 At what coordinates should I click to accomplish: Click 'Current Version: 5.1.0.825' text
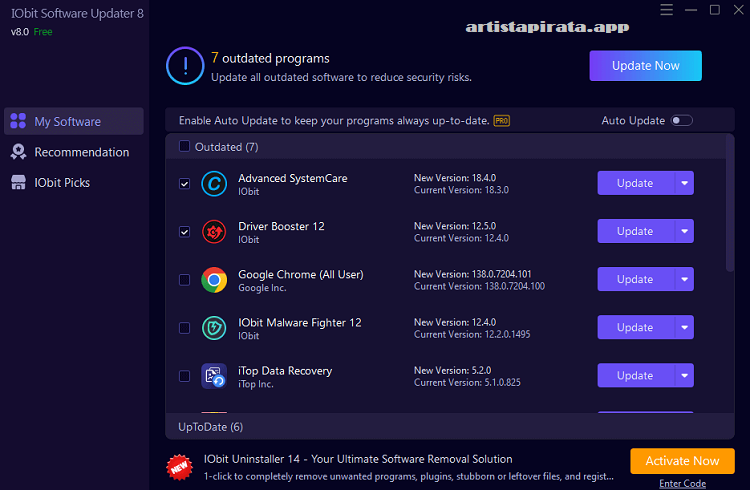467,382
